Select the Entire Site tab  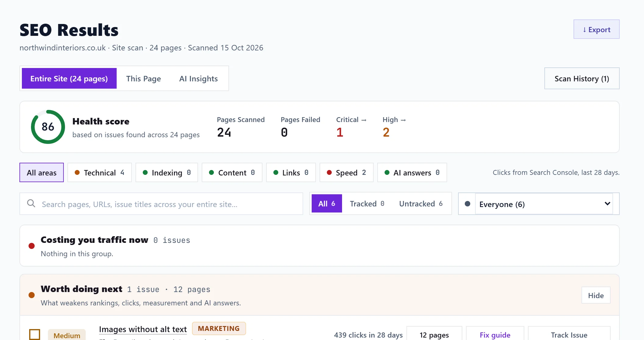click(x=69, y=79)
